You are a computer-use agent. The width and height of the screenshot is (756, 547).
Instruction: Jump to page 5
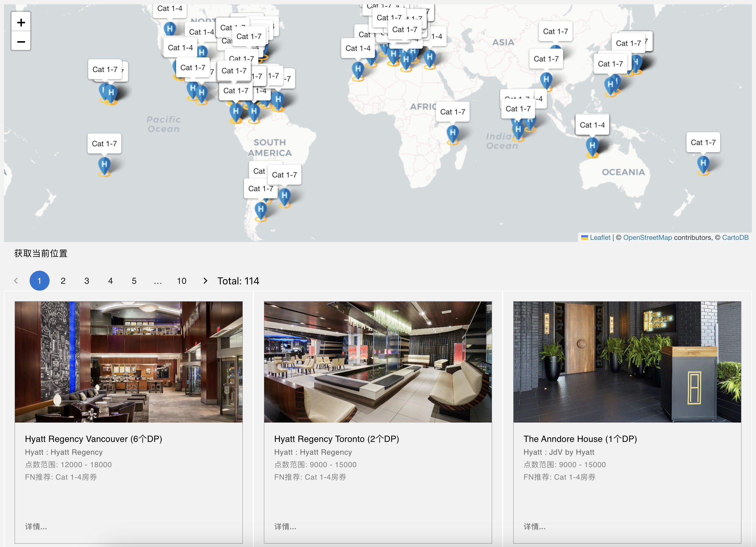(x=134, y=280)
